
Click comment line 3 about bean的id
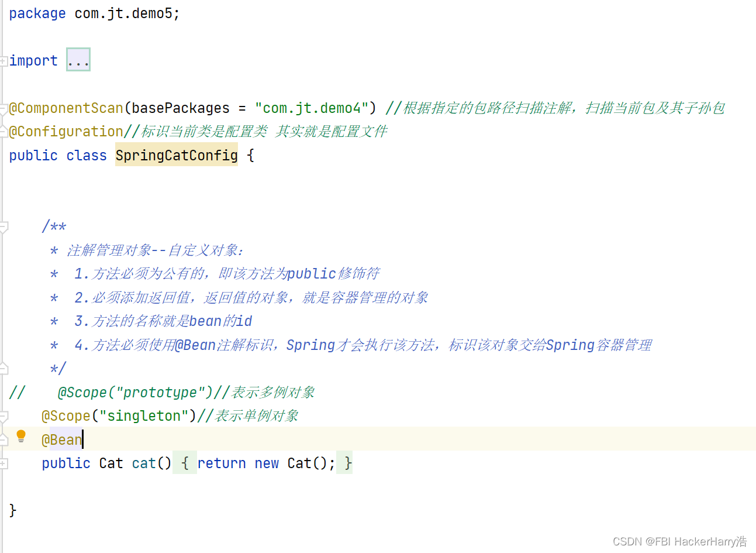[163, 321]
